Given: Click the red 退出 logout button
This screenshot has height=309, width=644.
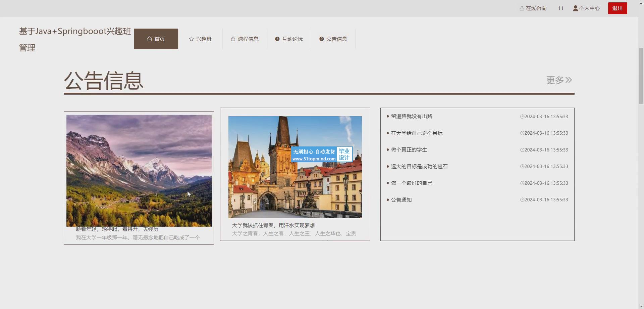Looking at the screenshot, I should click(x=618, y=8).
